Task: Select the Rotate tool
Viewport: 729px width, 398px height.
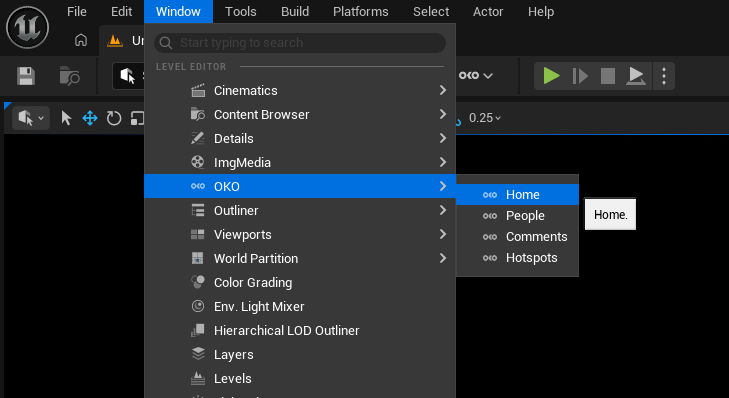Action: pos(113,118)
